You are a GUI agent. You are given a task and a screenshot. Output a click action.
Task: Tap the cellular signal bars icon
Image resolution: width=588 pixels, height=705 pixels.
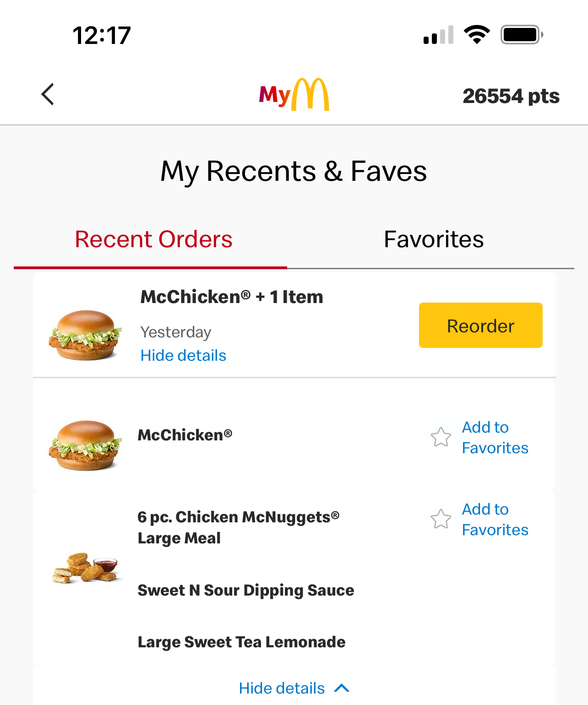[438, 35]
